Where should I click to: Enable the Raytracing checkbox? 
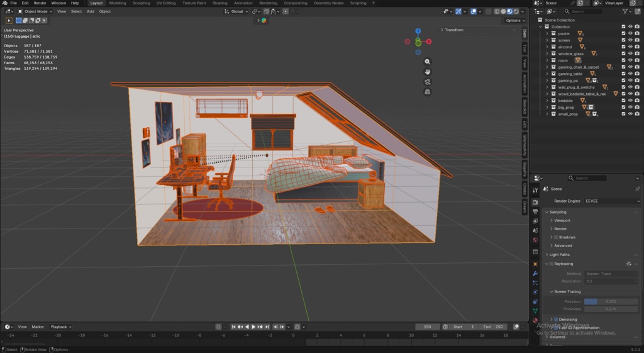pyautogui.click(x=551, y=264)
